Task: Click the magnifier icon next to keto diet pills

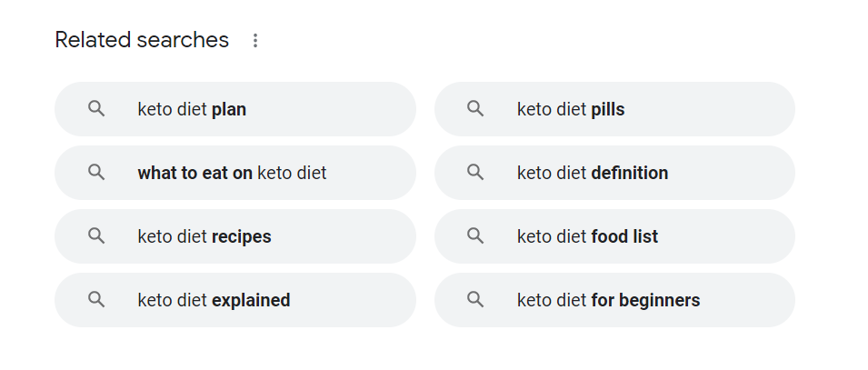Action: (x=475, y=108)
